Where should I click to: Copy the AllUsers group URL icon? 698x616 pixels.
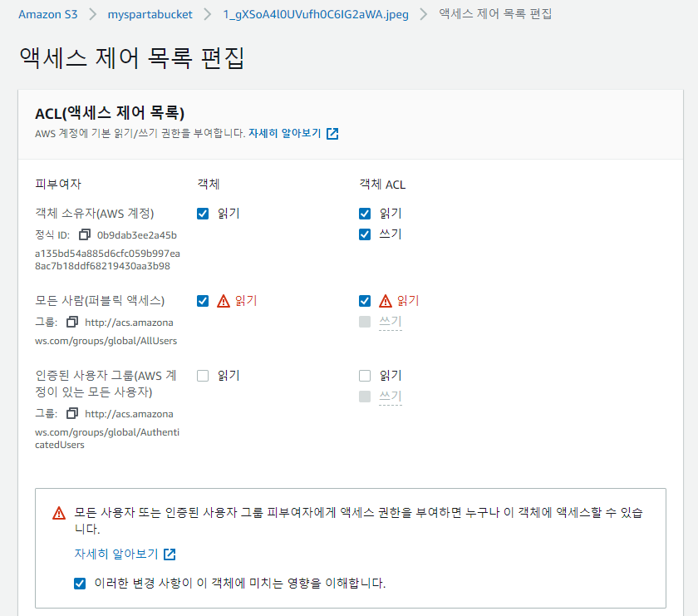[72, 322]
